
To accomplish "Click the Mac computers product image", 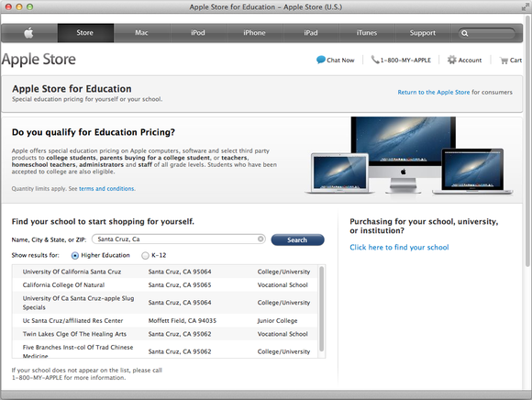I will tap(409, 155).
